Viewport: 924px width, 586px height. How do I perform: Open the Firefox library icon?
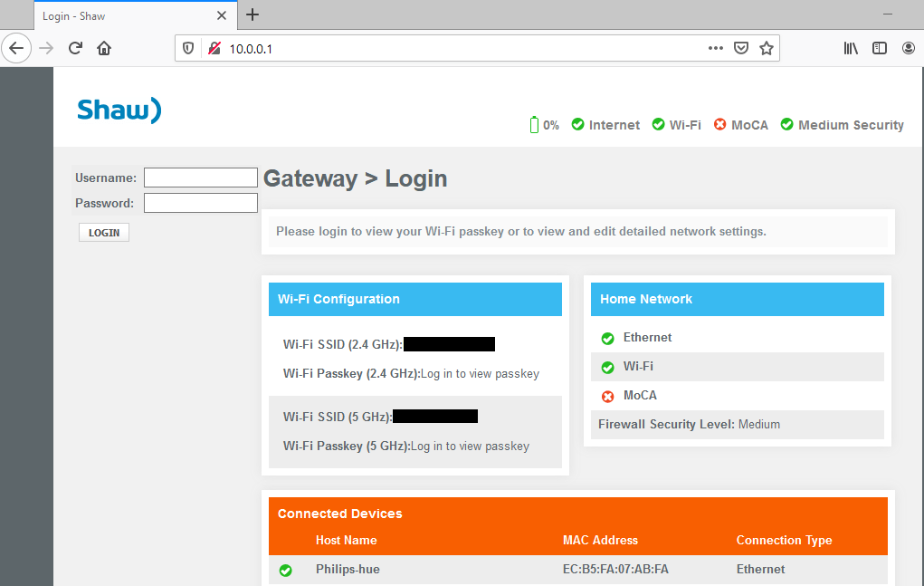851,48
